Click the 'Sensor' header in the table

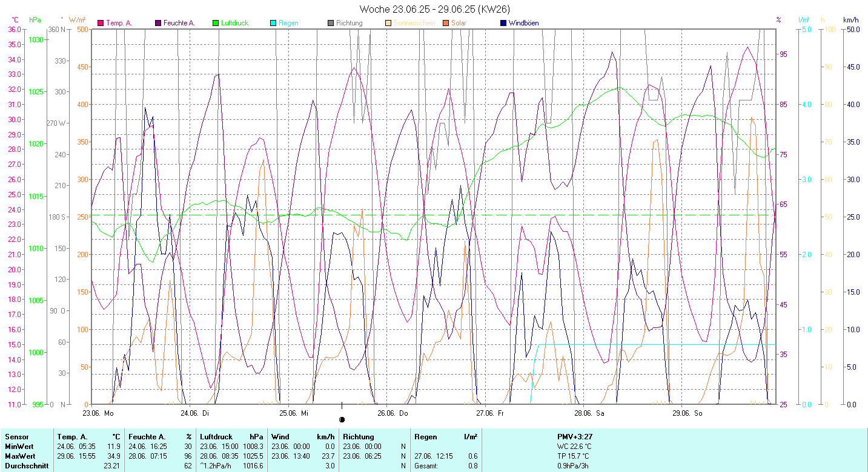[x=16, y=437]
